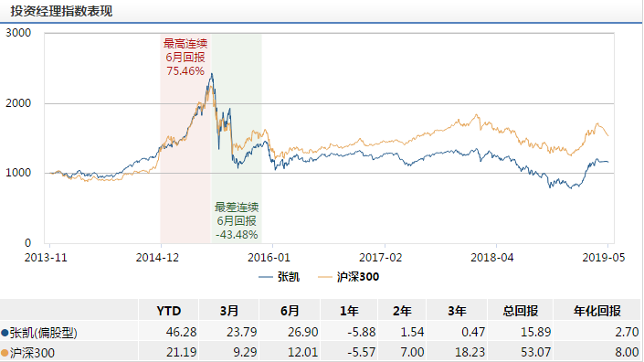Click the blue dot beside 张凯(偏股型)
This screenshot has height=362, width=644.
tap(5, 333)
